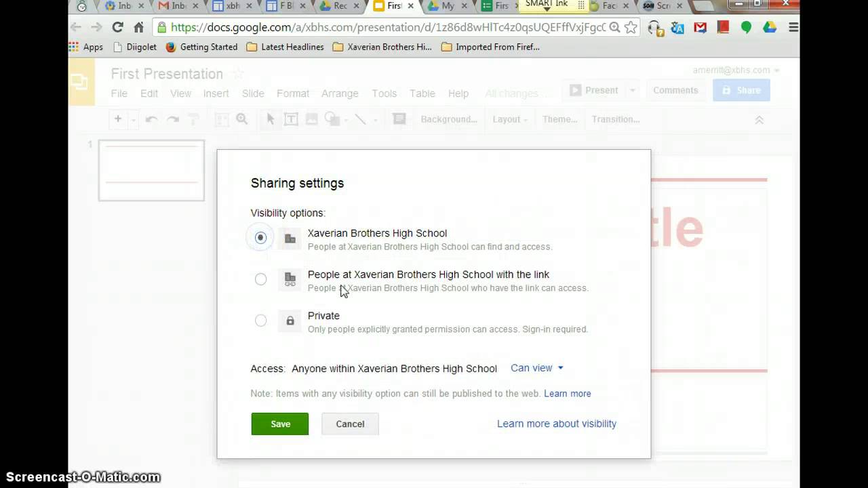Open the Comments button
The height and width of the screenshot is (488, 868).
pyautogui.click(x=675, y=90)
